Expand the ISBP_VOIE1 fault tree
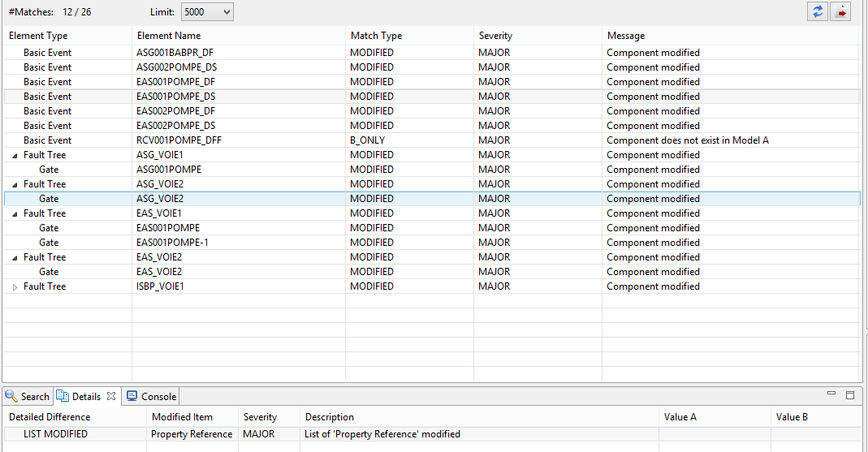 15,287
